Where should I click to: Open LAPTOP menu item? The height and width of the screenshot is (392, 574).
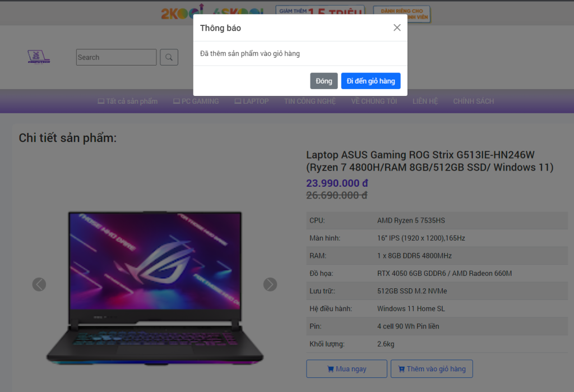252,101
